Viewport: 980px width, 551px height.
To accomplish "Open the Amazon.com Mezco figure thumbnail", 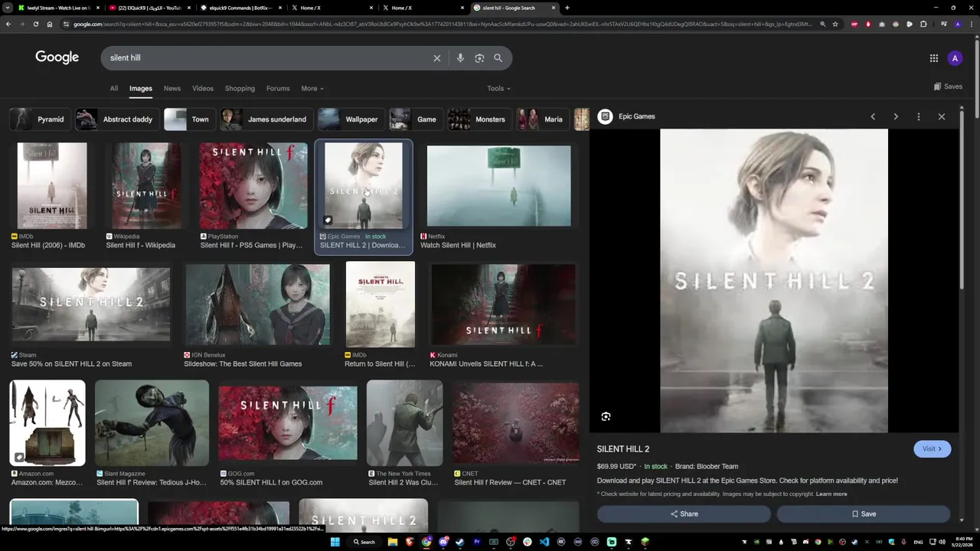I will [47, 422].
